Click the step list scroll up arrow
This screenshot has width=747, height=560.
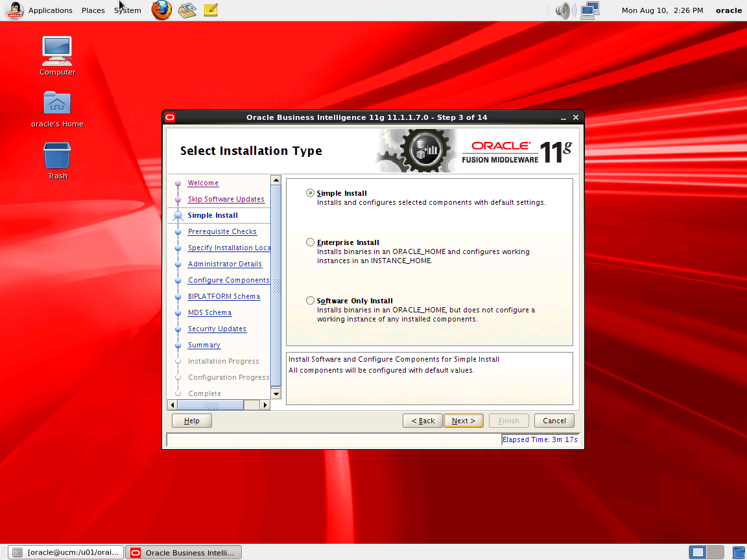click(x=276, y=180)
